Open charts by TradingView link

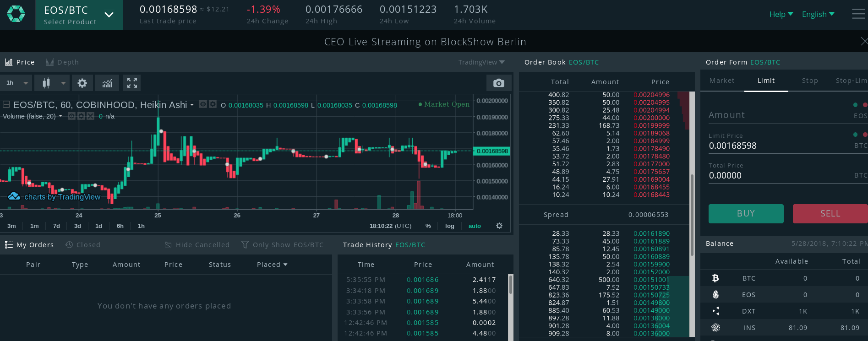click(62, 197)
